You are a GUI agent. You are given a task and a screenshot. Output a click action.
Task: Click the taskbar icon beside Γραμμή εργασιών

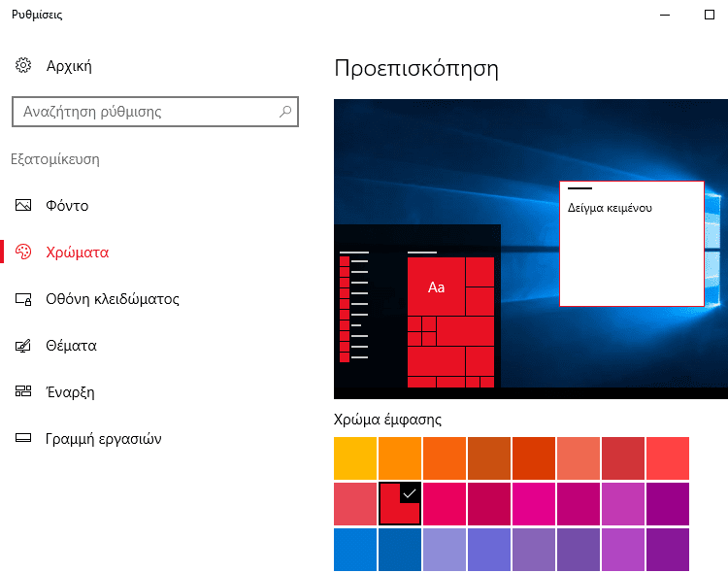coord(23,438)
